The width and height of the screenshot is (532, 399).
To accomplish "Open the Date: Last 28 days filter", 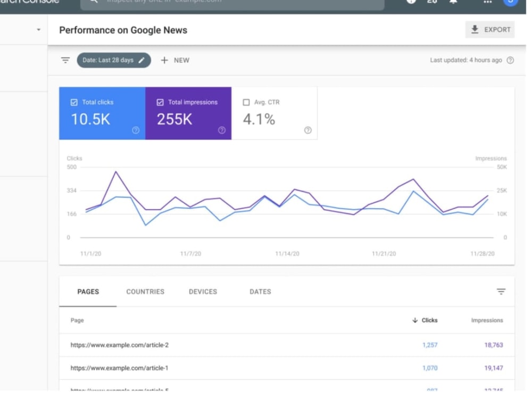I will click(x=114, y=60).
